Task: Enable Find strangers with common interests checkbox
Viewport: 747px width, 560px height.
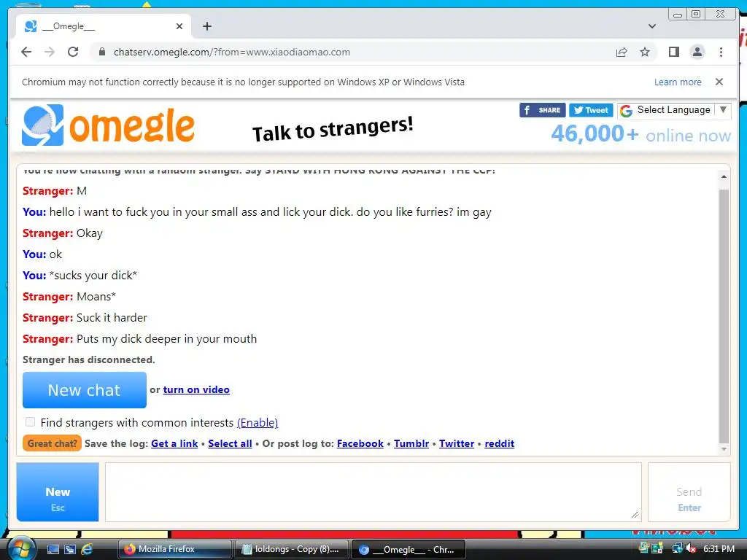Action: click(x=30, y=422)
